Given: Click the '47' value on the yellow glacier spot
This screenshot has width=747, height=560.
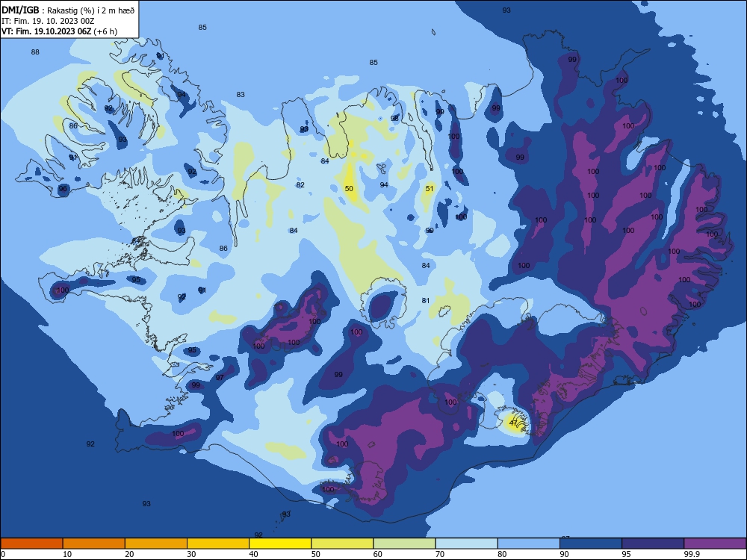Looking at the screenshot, I should tap(513, 423).
